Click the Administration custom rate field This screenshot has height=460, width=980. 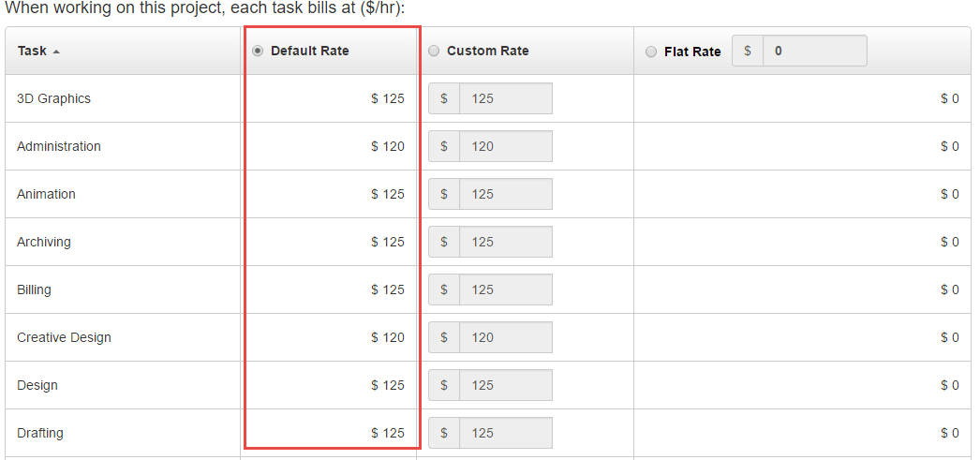click(x=505, y=146)
